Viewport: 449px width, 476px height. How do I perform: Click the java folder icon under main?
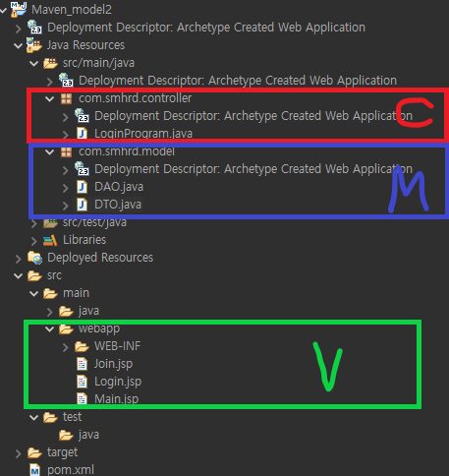pos(66,311)
